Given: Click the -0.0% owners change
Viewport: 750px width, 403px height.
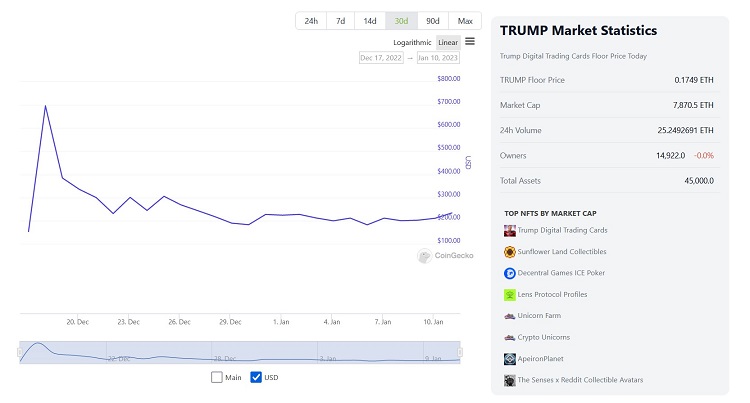Looking at the screenshot, I should pos(704,156).
